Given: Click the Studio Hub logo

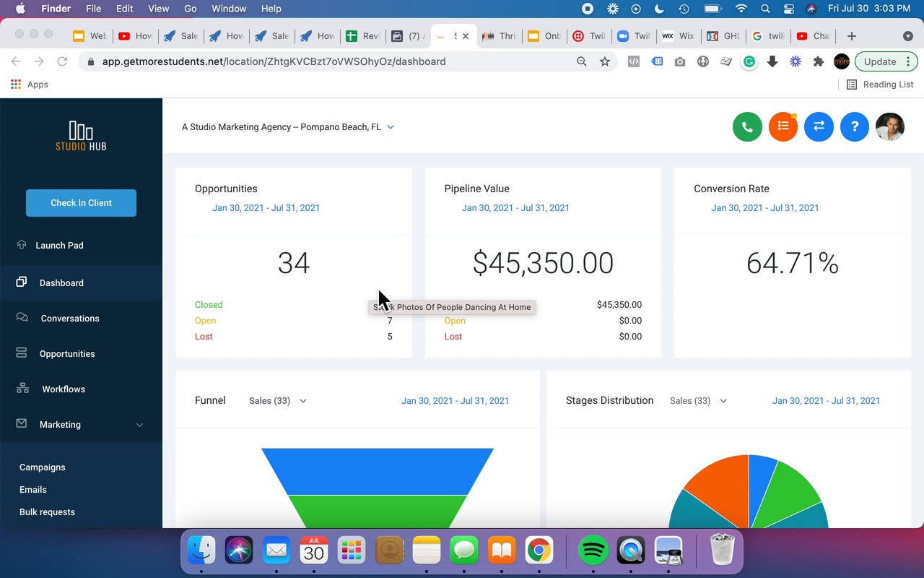Looking at the screenshot, I should point(81,136).
